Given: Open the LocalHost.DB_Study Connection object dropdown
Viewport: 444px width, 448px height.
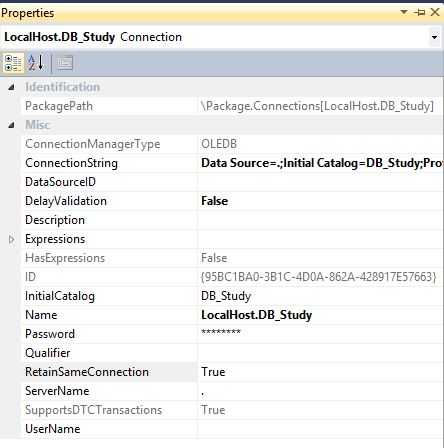Looking at the screenshot, I should click(434, 37).
